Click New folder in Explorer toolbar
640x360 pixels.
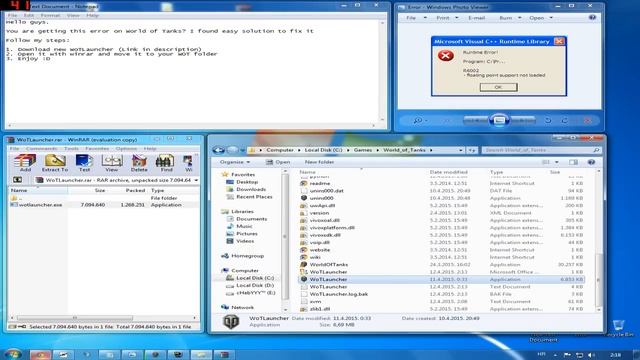[x=319, y=162]
